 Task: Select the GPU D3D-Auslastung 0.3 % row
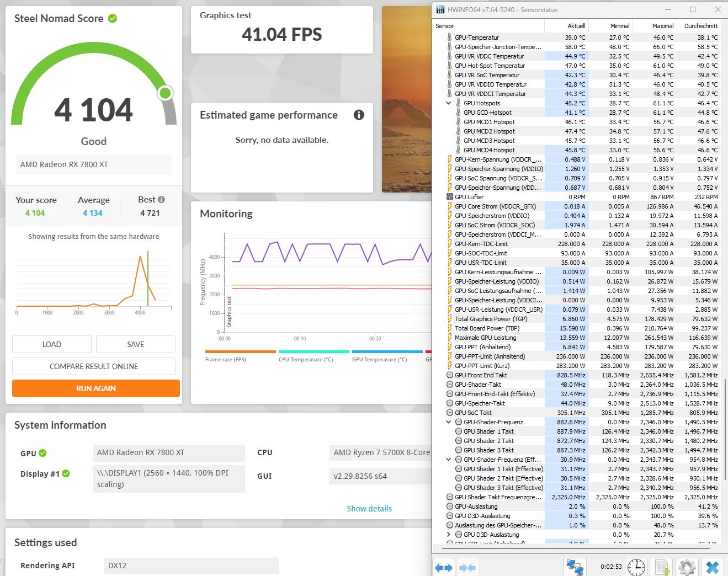(x=577, y=516)
